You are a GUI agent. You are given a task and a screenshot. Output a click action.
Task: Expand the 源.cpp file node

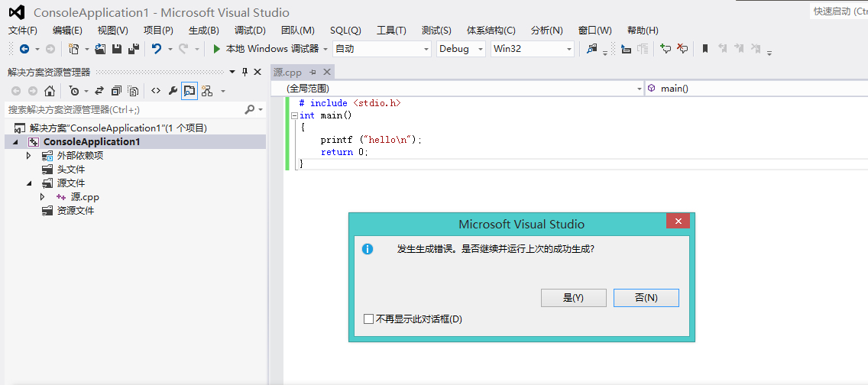[42, 197]
